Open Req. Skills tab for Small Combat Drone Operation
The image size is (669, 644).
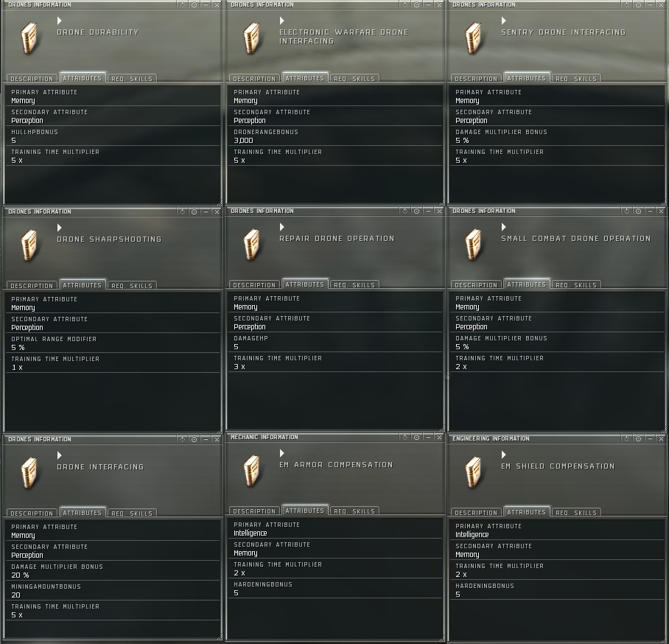pyautogui.click(x=575, y=285)
